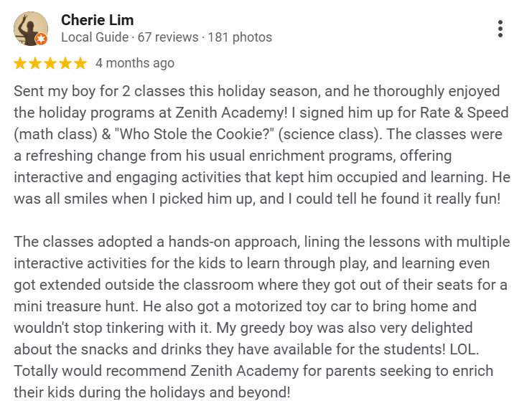Image resolution: width=532 pixels, height=401 pixels.
Task: Click "Zenith Academy!" in the first paragraph
Action: click(231, 113)
